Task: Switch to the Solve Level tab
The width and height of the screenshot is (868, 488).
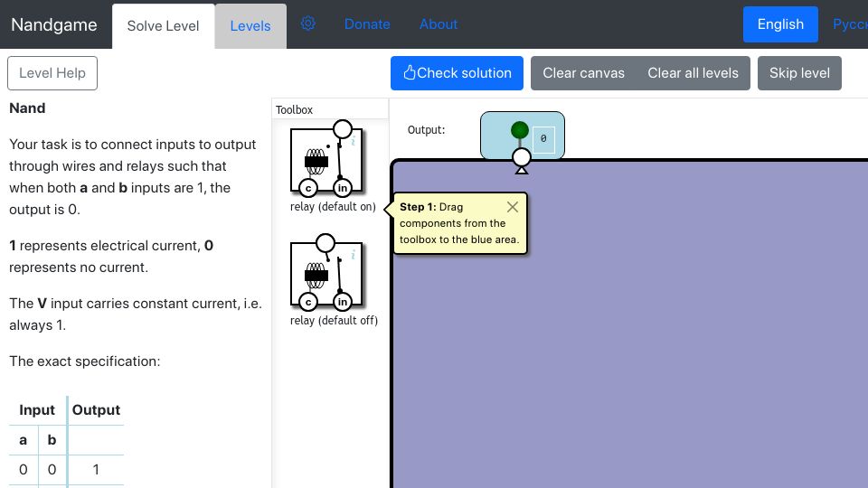Action: pos(163,26)
